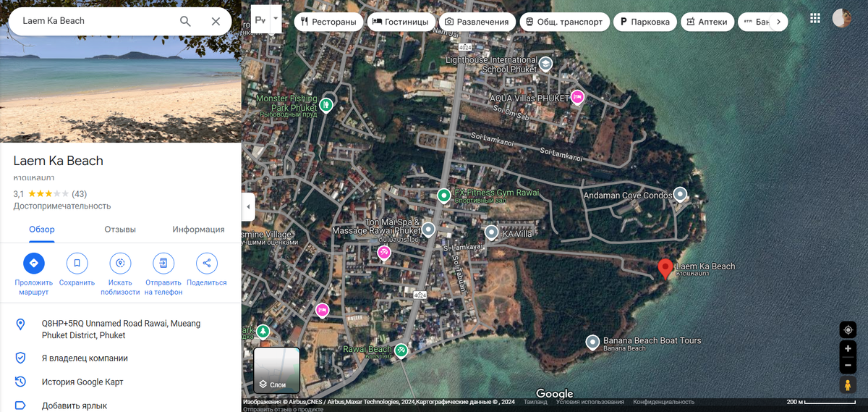The width and height of the screenshot is (868, 412).
Task: Click the AQUA Villas PHUKET hotel marker
Action: coord(577,96)
